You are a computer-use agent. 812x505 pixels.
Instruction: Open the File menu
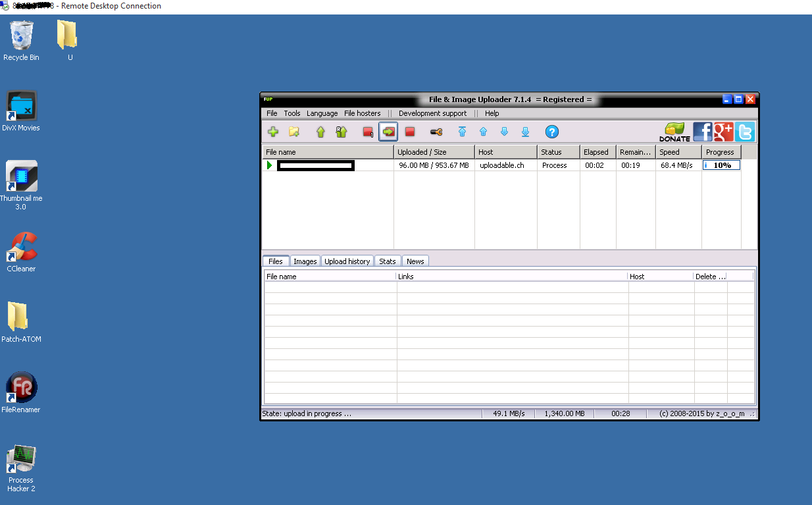pyautogui.click(x=272, y=113)
